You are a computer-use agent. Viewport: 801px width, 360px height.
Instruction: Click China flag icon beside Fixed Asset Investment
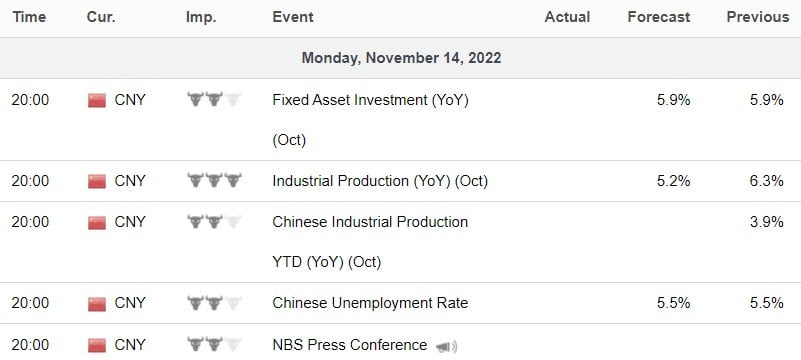pos(97,101)
